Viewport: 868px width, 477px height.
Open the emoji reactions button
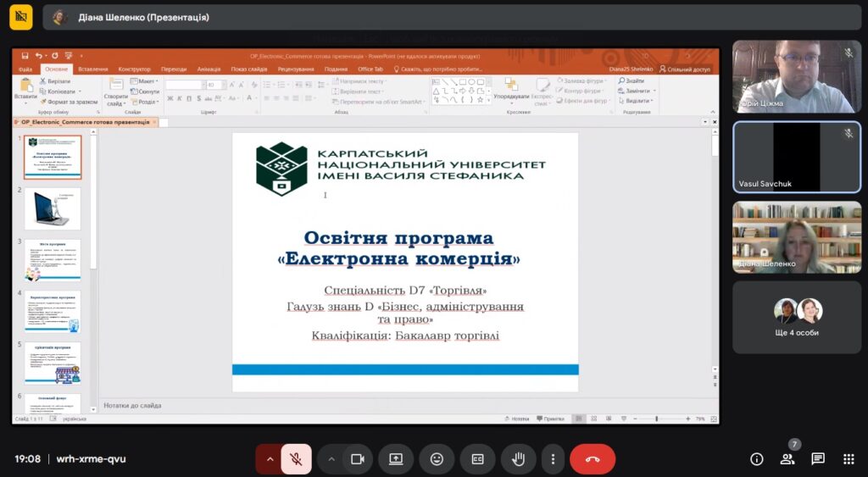(437, 459)
